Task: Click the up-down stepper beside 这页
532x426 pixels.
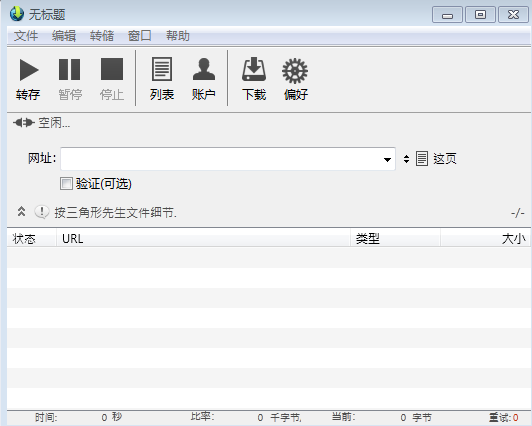Action: coord(406,159)
